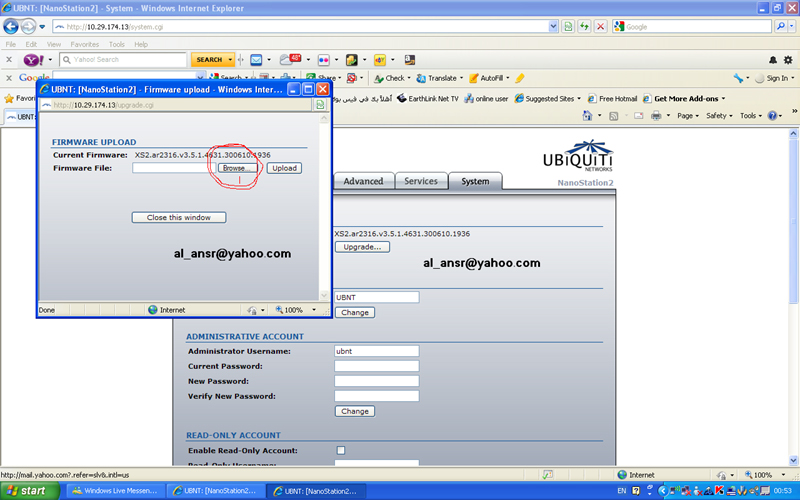Click the Google toolbar highlighter pen icon
Screen dimensions: 800x500
(x=519, y=78)
